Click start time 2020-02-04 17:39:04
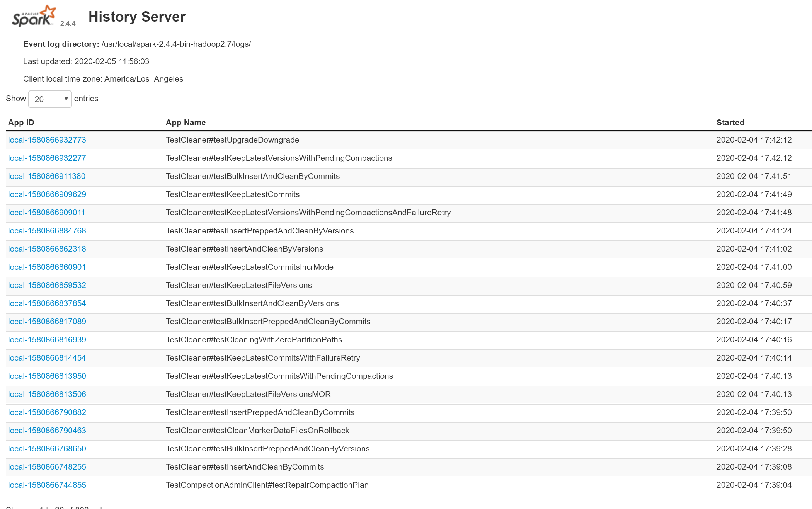Screen dimensions: 812x509 pyautogui.click(x=754, y=485)
